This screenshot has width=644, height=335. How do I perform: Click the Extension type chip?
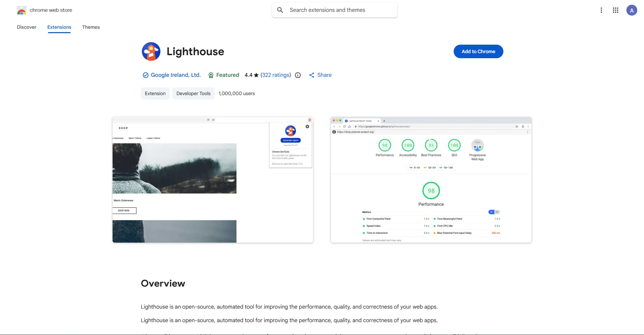click(155, 93)
